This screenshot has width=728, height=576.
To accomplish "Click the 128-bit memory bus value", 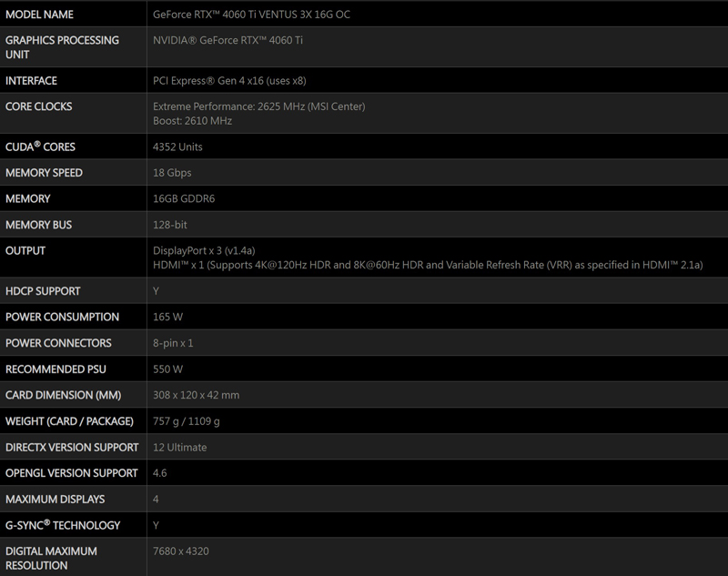I will click(170, 225).
